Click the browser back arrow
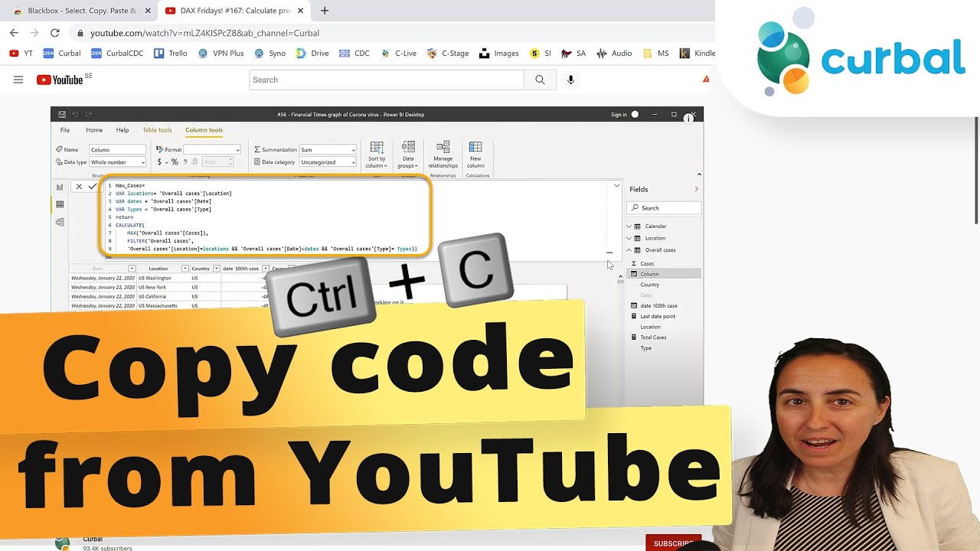980x551 pixels. tap(14, 33)
